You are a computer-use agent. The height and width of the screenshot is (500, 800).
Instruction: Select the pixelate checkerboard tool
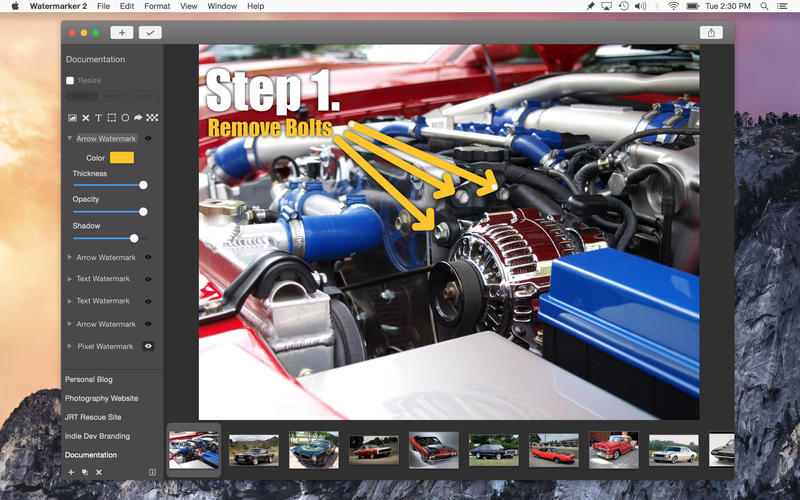152,118
